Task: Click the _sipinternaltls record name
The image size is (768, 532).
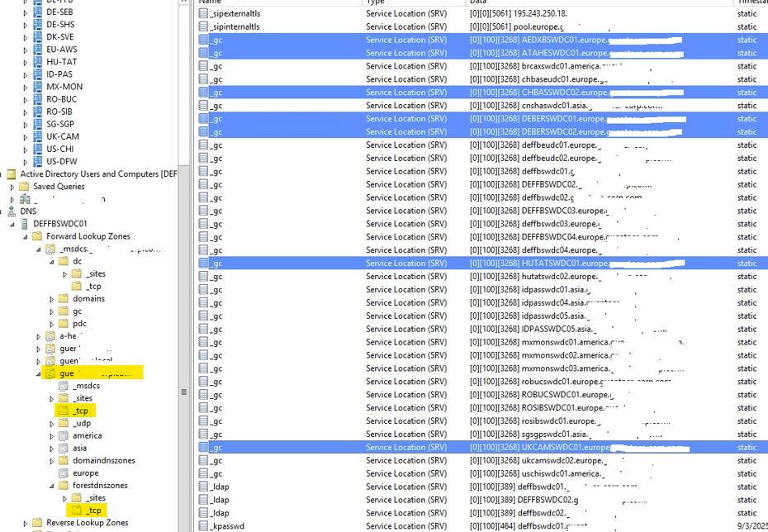Action: coord(235,27)
